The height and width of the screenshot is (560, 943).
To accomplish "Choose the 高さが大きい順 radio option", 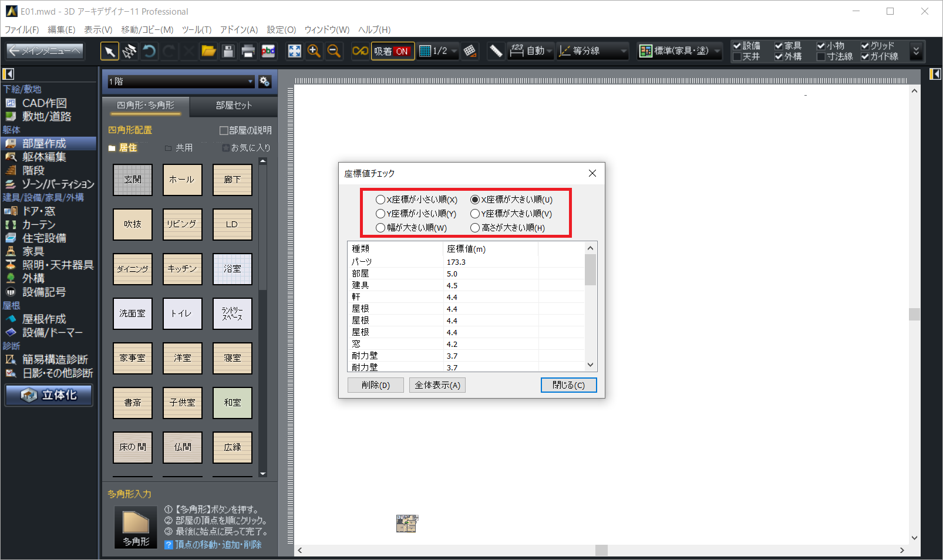I will (x=475, y=228).
